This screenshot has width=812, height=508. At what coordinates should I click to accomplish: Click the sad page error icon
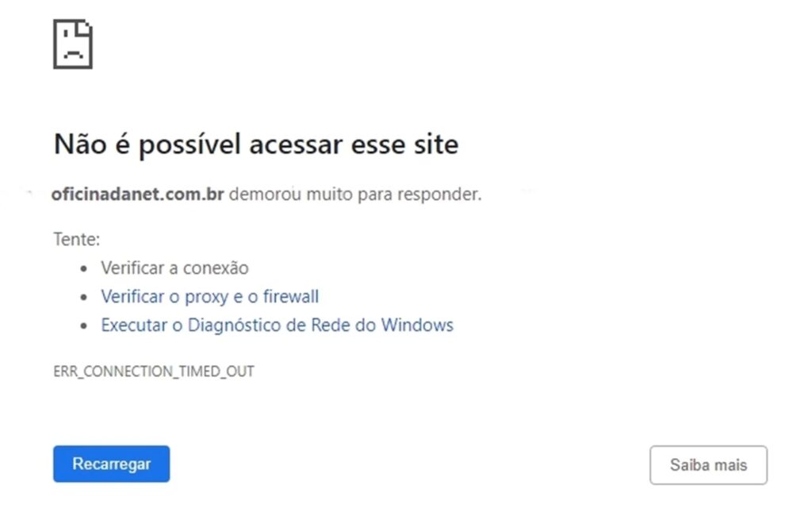pos(73,44)
